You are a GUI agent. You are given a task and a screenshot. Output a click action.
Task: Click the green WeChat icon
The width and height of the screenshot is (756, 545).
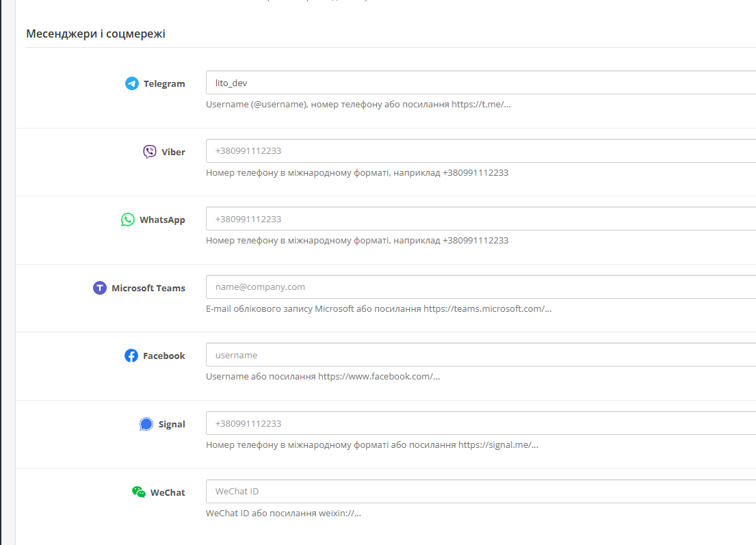[x=139, y=492]
